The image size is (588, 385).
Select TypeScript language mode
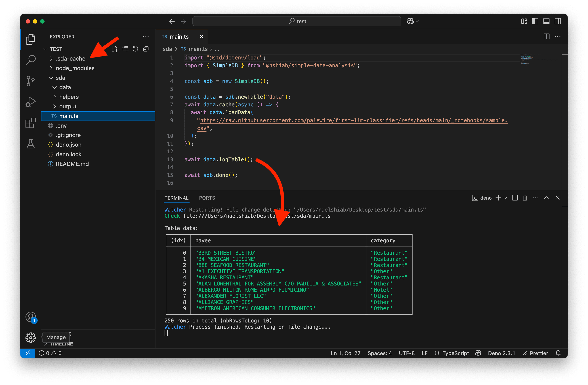tap(455, 353)
